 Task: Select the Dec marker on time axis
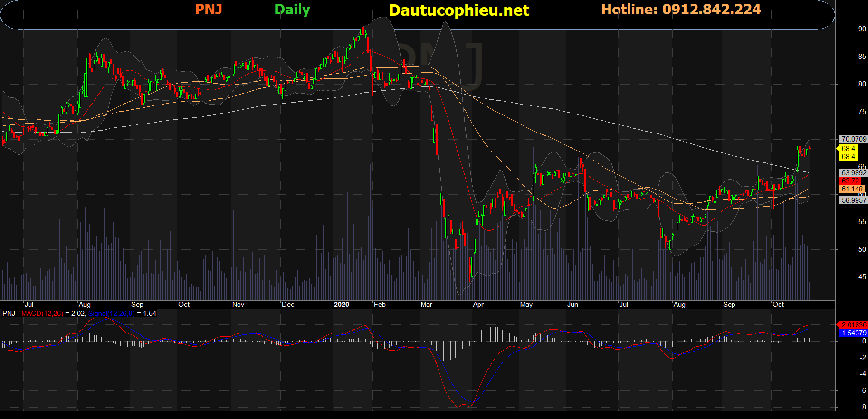tap(288, 305)
